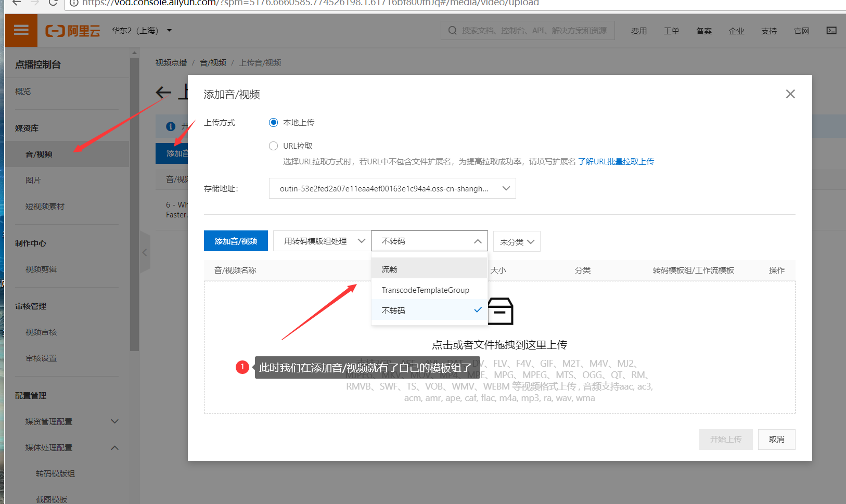Image resolution: width=846 pixels, height=504 pixels.
Task: Open the 华东2（上海）region selector
Action: tap(140, 30)
